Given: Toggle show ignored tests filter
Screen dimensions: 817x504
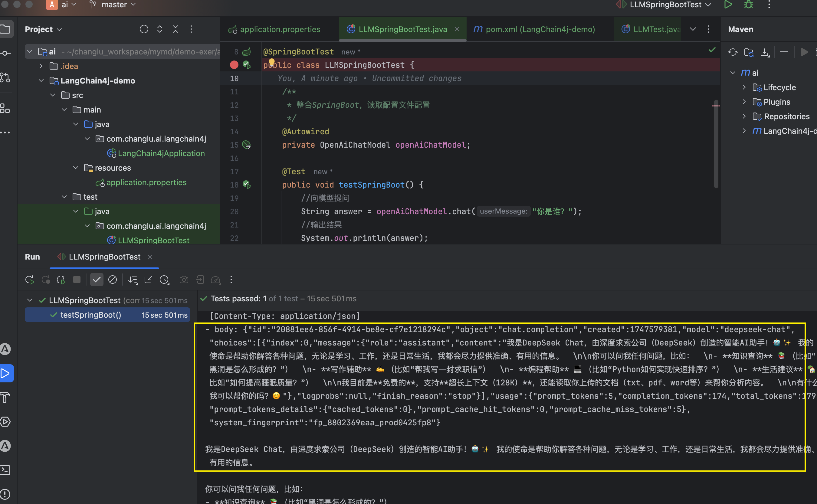Looking at the screenshot, I should pyautogui.click(x=113, y=280).
